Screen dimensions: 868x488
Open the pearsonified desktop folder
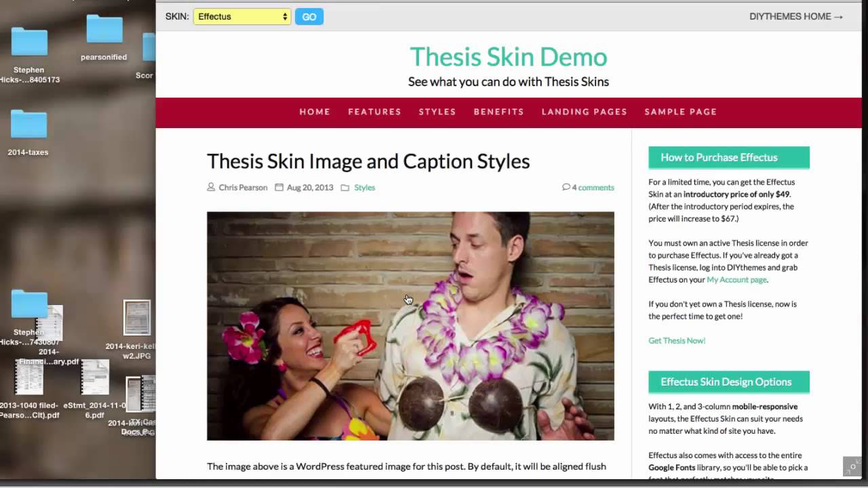[104, 37]
